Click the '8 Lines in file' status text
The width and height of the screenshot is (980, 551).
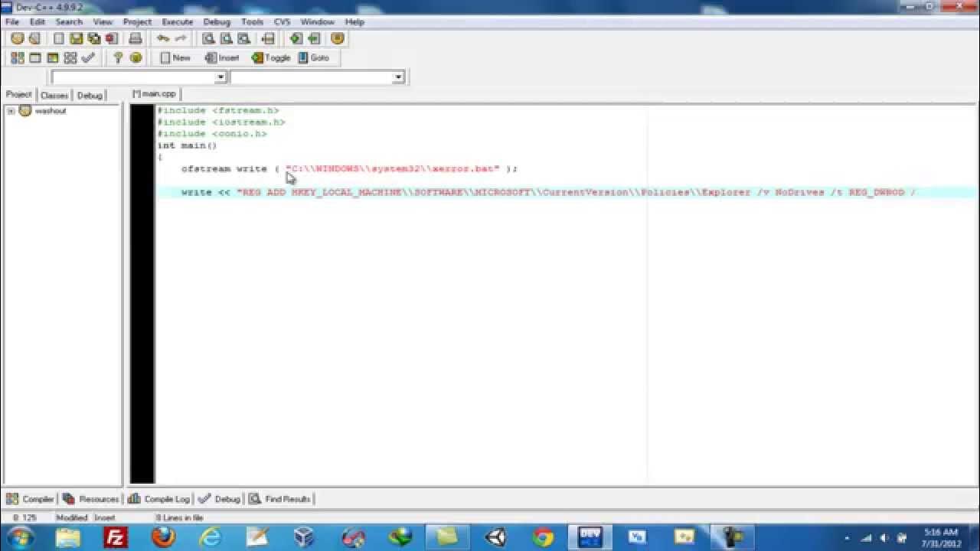point(179,518)
